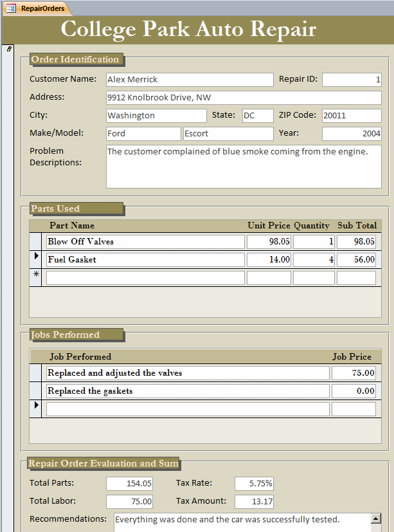Click the 'Job Performed' column header
Screen dimensions: 394x532
(x=80, y=357)
